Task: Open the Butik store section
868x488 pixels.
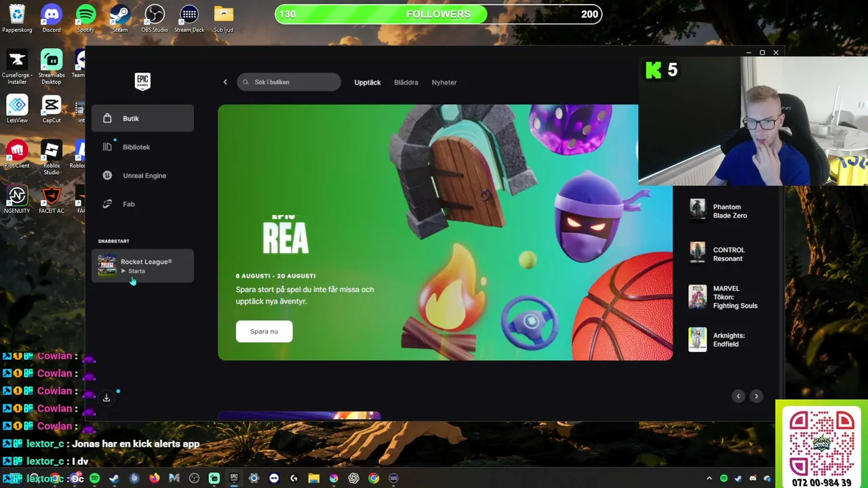Action: pos(142,119)
